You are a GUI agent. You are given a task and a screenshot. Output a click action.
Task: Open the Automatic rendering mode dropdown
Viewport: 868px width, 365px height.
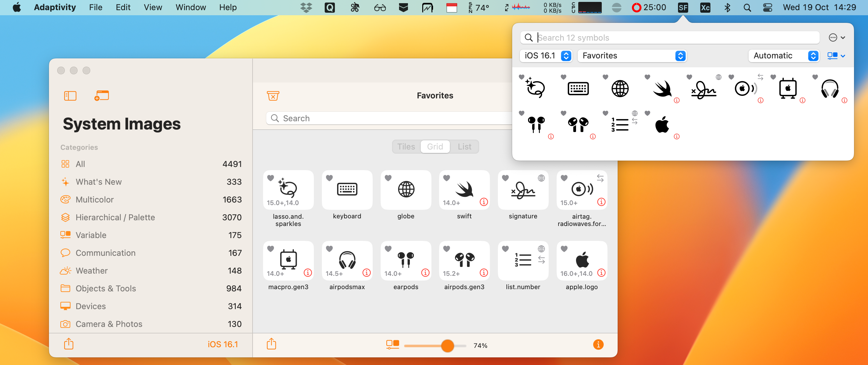pyautogui.click(x=784, y=56)
